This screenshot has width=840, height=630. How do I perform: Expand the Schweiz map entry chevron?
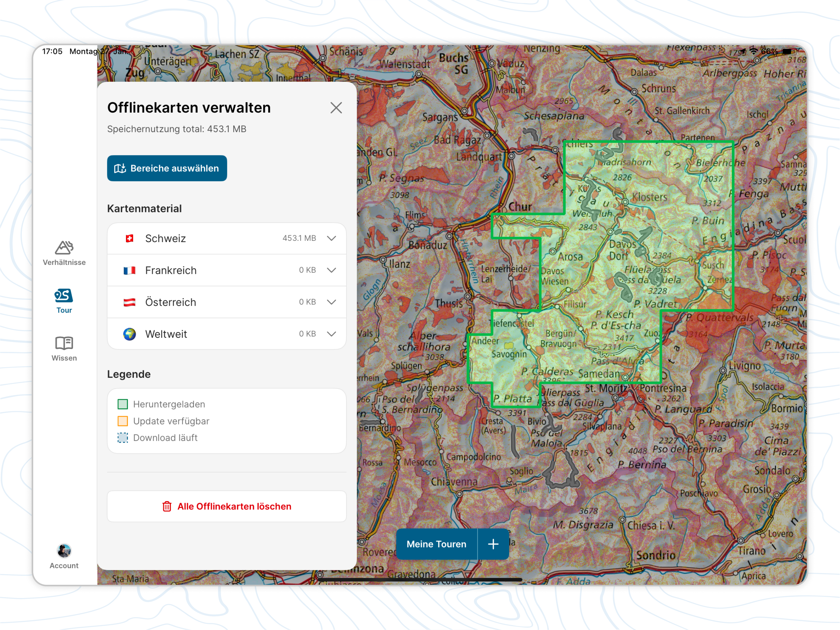coord(331,238)
